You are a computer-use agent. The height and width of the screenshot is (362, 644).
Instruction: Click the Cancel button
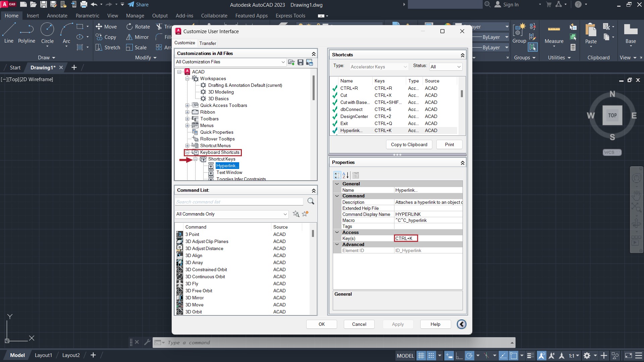click(359, 324)
